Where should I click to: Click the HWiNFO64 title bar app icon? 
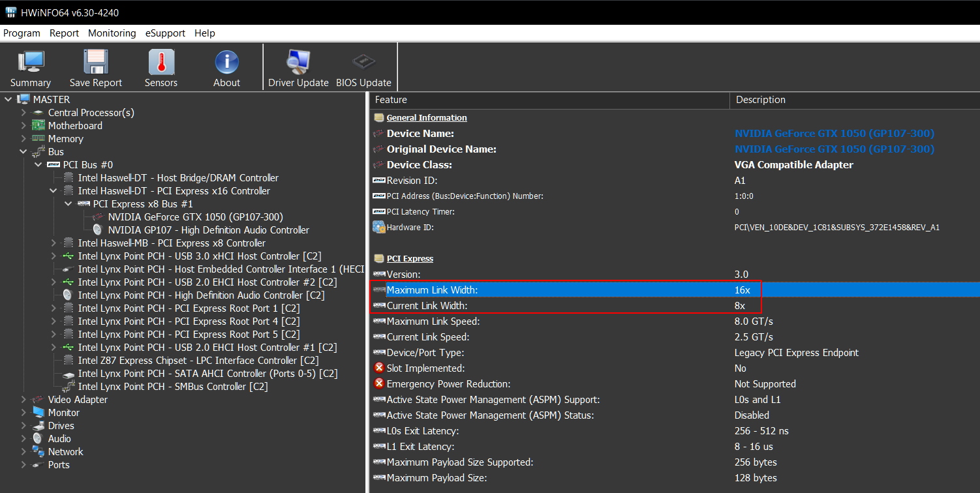click(10, 12)
